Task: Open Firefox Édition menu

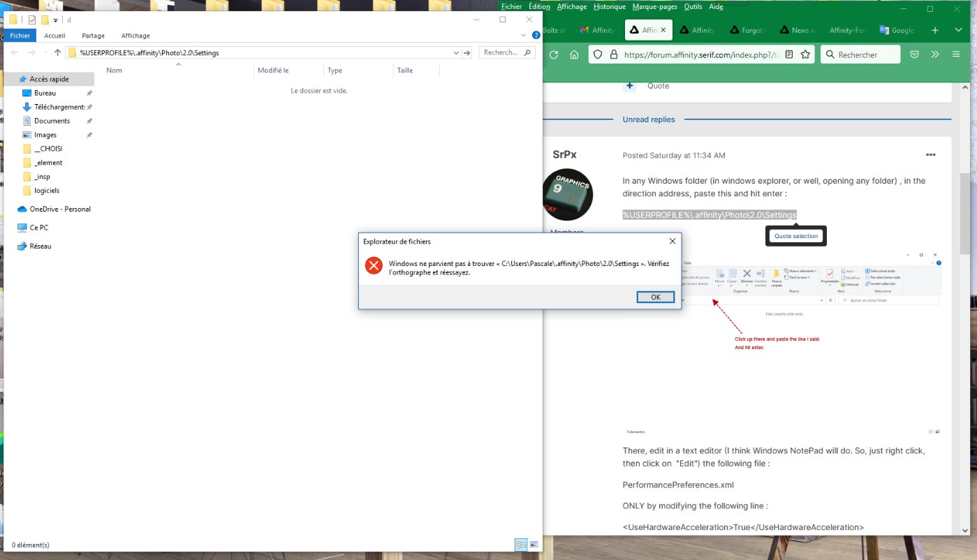Action: click(x=539, y=7)
